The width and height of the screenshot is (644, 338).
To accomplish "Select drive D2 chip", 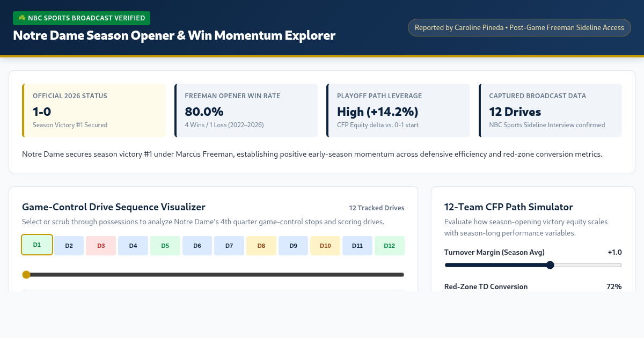I will (x=69, y=246).
